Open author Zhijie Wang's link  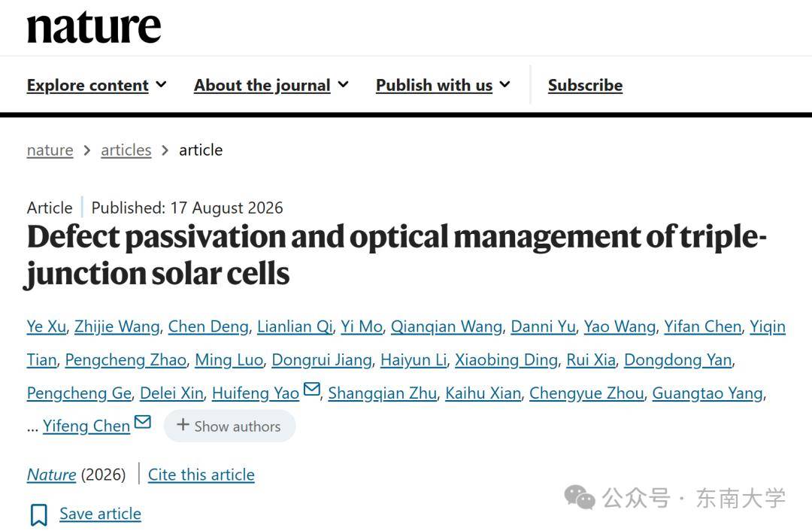pyautogui.click(x=117, y=326)
